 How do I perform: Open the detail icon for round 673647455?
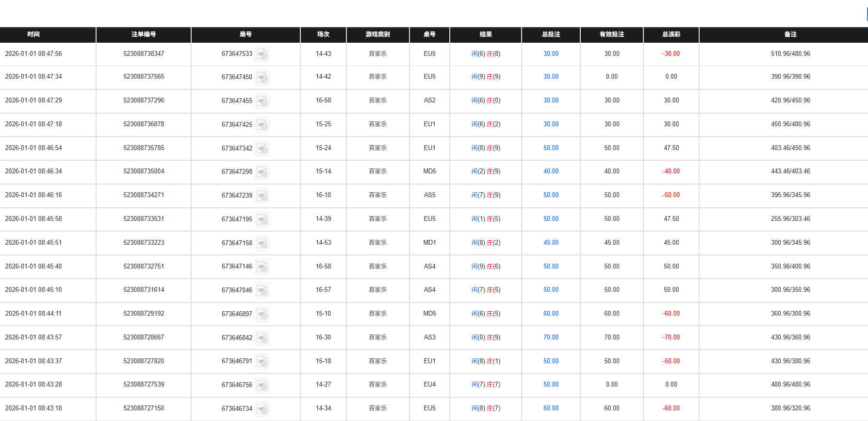click(262, 101)
